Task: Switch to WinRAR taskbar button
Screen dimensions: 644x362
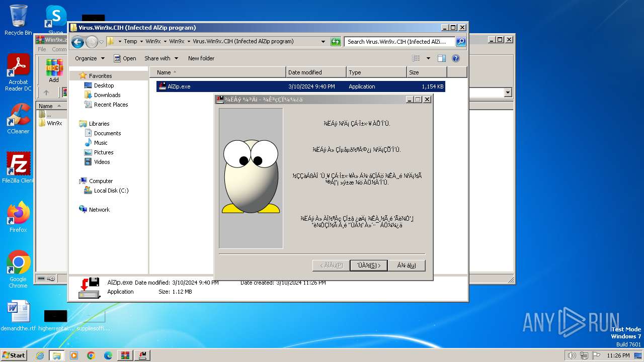Action: [x=125, y=355]
